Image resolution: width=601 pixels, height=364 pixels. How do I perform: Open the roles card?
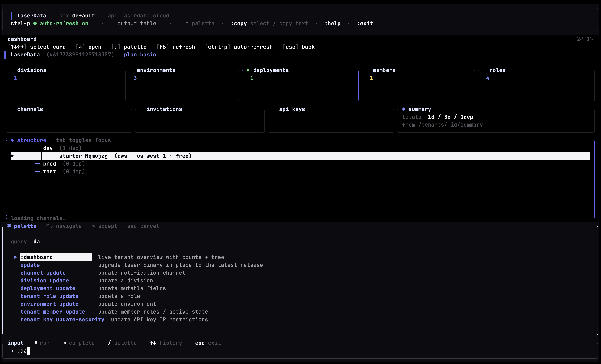click(x=536, y=85)
